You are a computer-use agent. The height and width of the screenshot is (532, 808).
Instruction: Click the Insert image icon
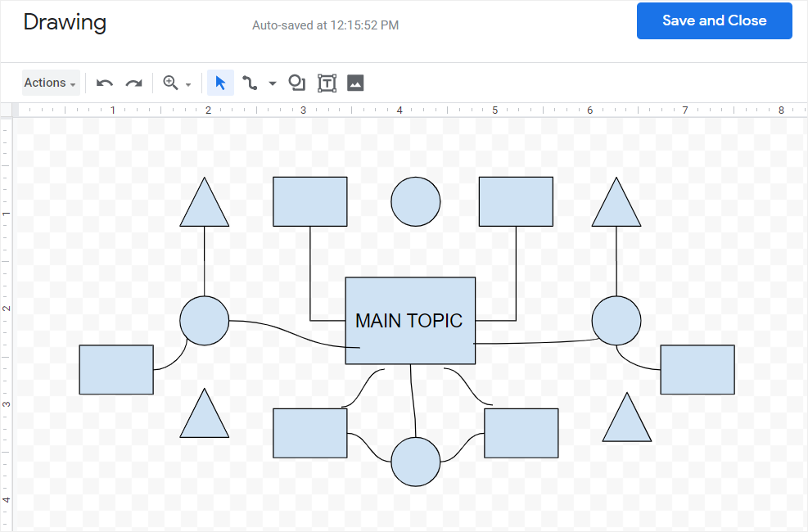click(355, 83)
